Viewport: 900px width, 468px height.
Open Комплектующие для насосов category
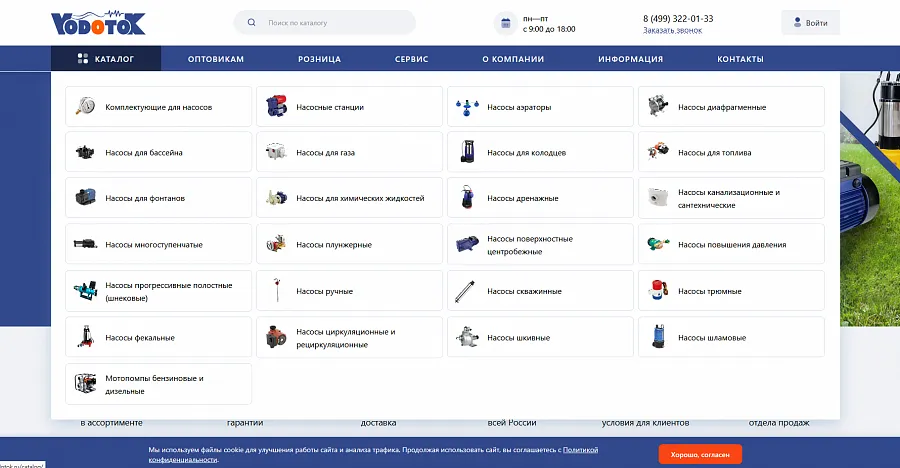point(158,107)
